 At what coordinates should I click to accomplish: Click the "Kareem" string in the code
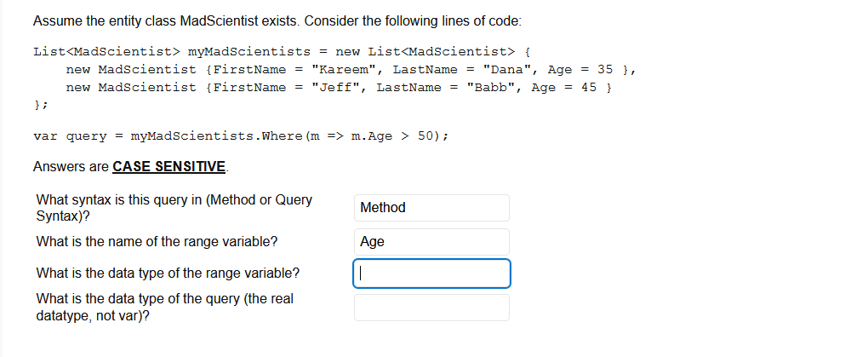click(x=340, y=70)
